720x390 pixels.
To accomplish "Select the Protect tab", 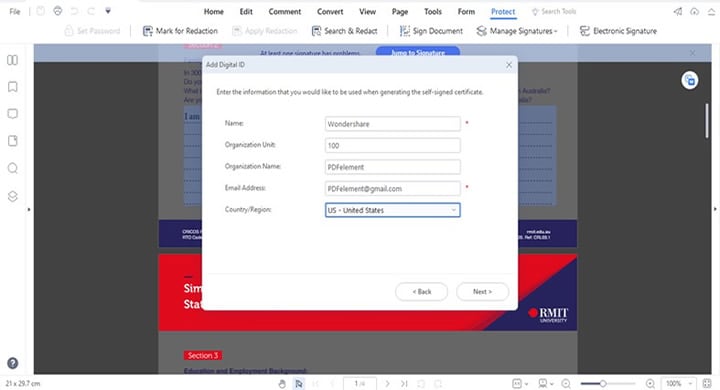I will [x=503, y=11].
